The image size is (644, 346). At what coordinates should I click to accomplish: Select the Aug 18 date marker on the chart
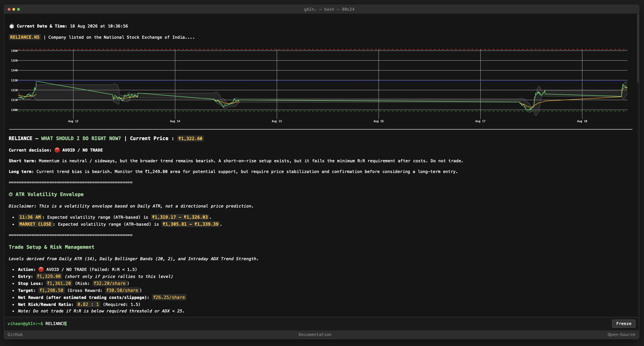[x=582, y=121]
